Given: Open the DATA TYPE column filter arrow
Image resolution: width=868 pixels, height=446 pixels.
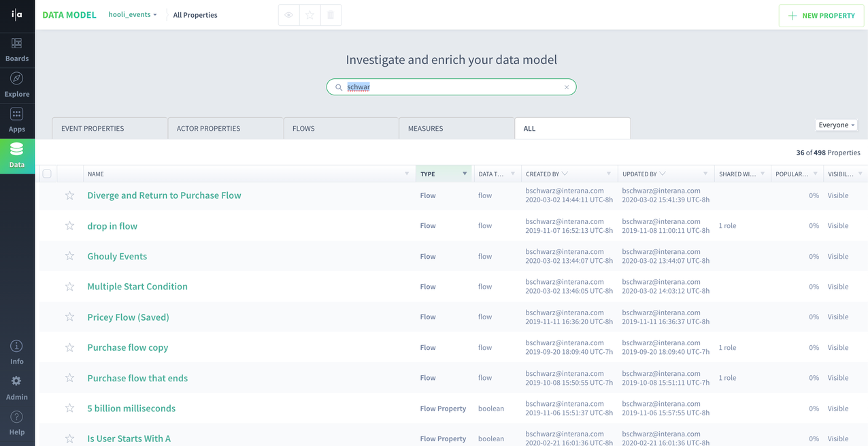Looking at the screenshot, I should 513,174.
